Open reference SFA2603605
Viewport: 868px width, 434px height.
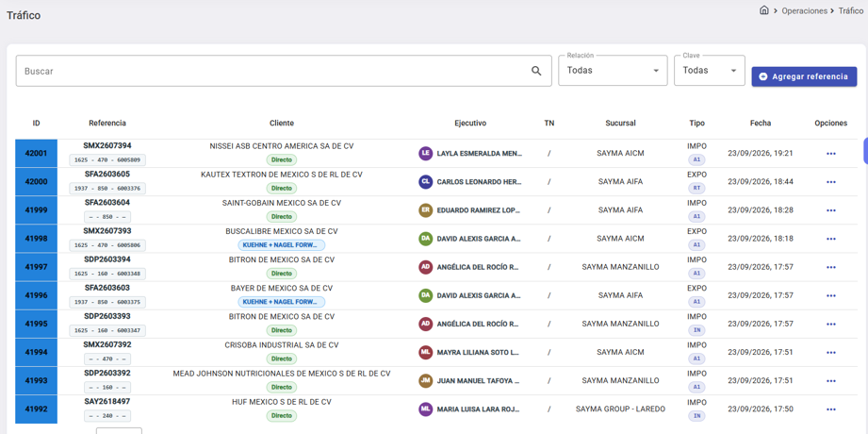(x=107, y=174)
